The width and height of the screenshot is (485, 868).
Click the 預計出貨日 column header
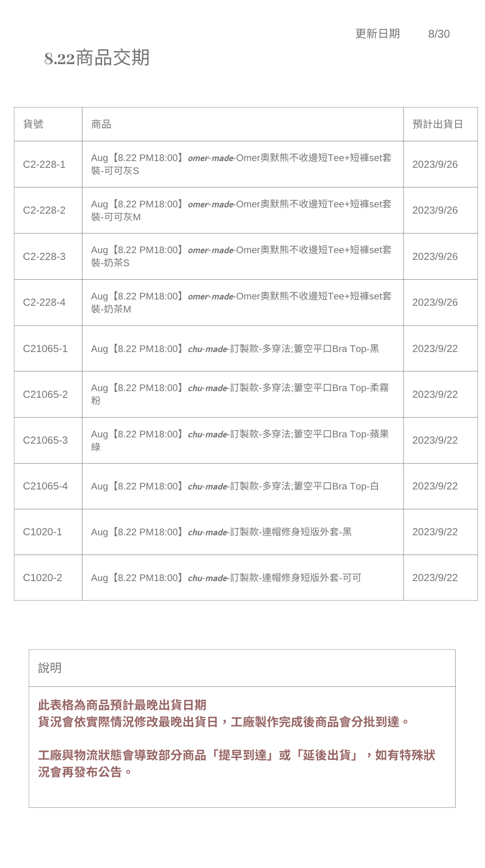pyautogui.click(x=437, y=124)
